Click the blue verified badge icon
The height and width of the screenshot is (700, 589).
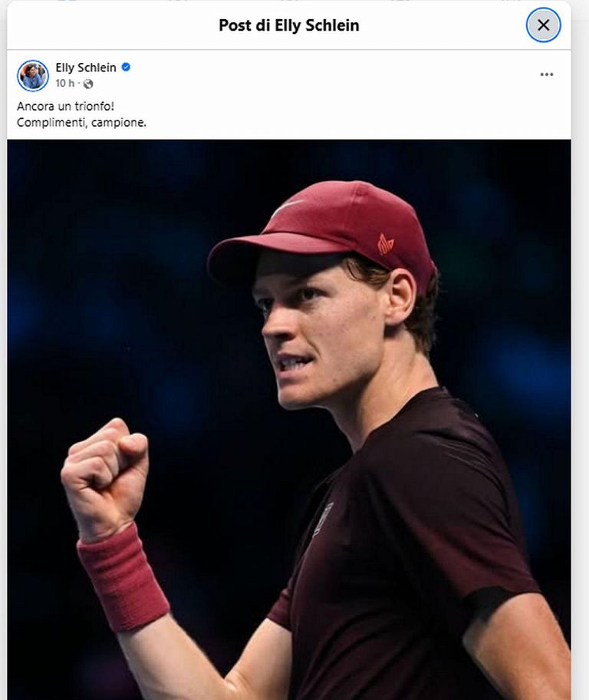(126, 68)
